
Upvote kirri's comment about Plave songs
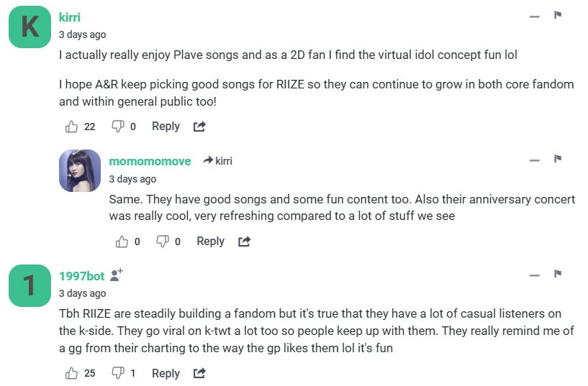[72, 127]
